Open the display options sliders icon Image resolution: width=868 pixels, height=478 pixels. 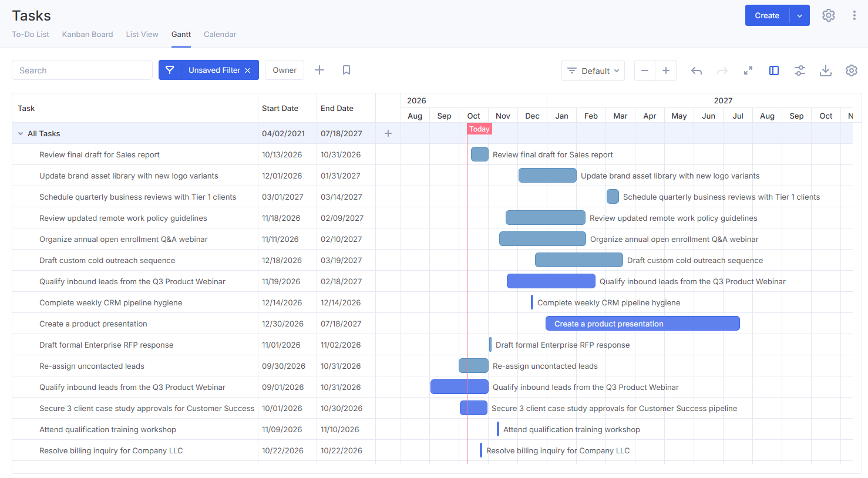point(800,70)
